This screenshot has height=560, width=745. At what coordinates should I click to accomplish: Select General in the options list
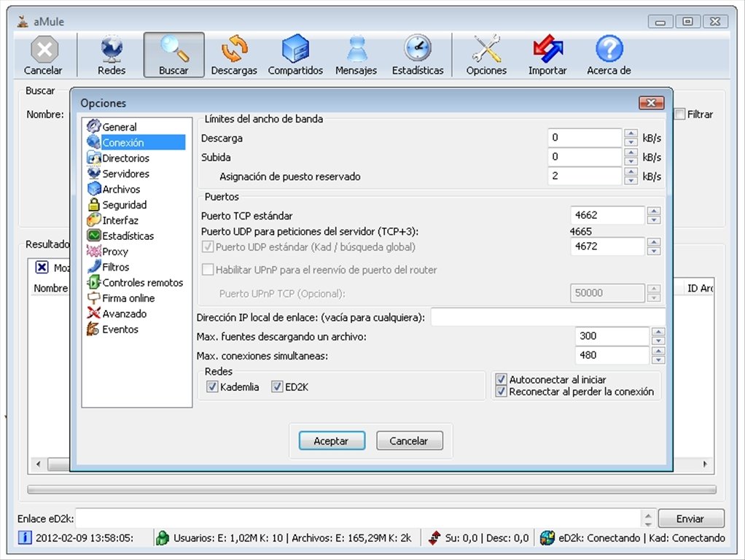click(120, 127)
